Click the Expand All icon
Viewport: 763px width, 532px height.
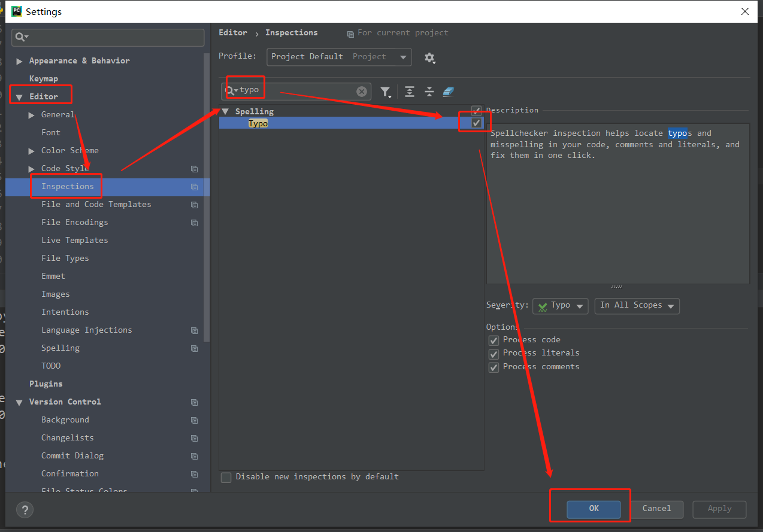click(410, 92)
